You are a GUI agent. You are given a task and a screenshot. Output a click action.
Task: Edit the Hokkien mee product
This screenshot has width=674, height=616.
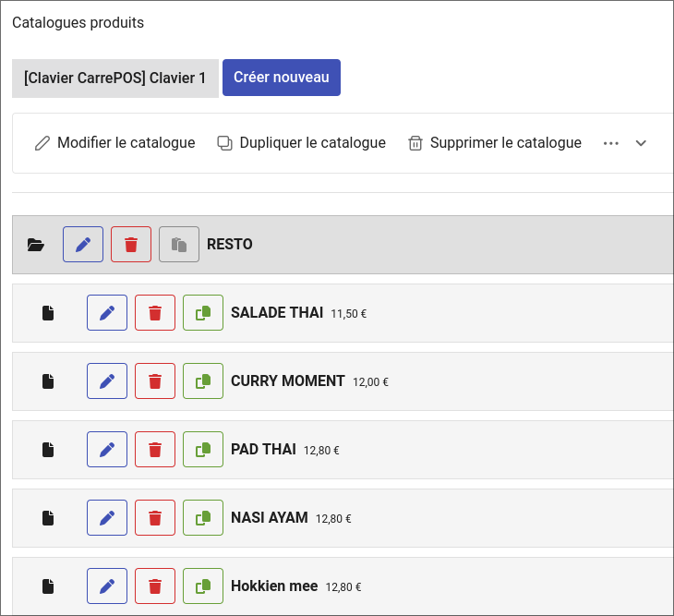click(x=107, y=586)
